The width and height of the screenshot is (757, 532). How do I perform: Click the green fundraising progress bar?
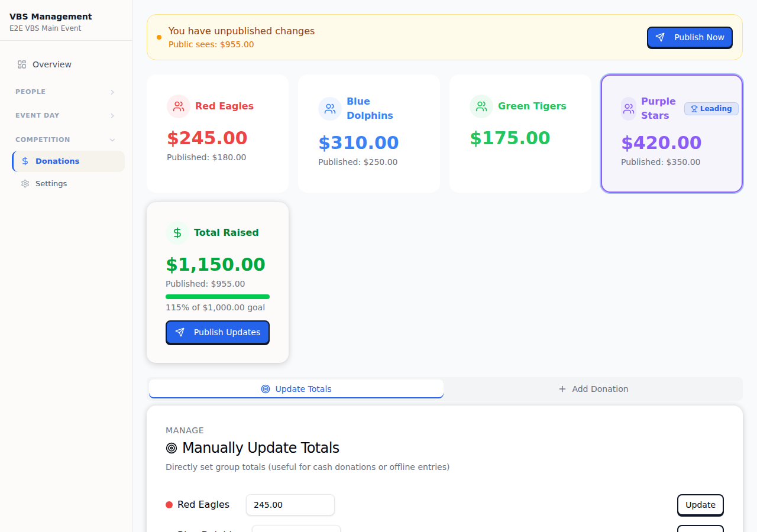click(217, 296)
